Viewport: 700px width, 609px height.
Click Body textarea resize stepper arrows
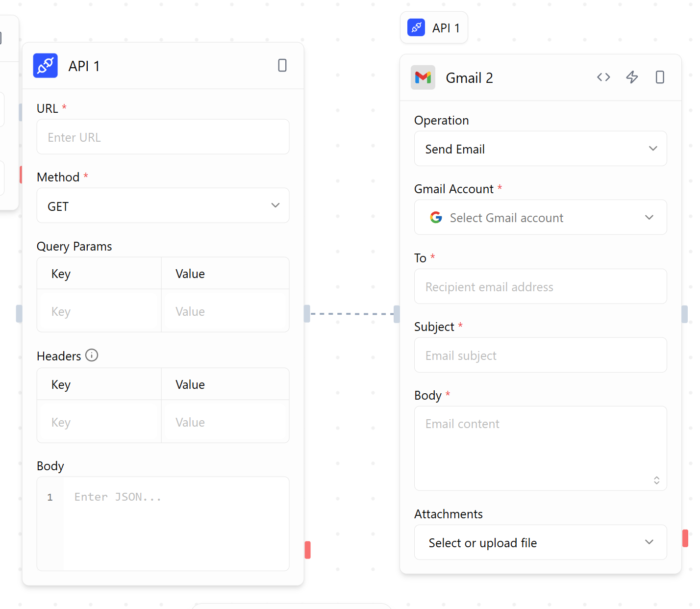coord(656,481)
